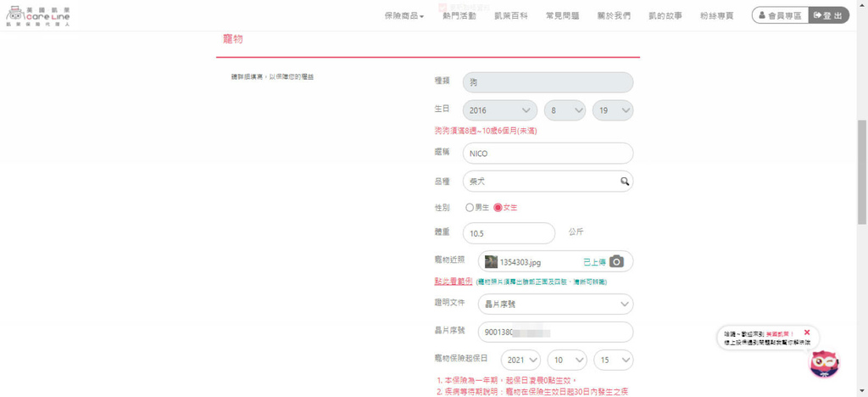Viewport: 868px width, 397px height.
Task: Open the owl chat assistant icon
Action: (x=824, y=364)
